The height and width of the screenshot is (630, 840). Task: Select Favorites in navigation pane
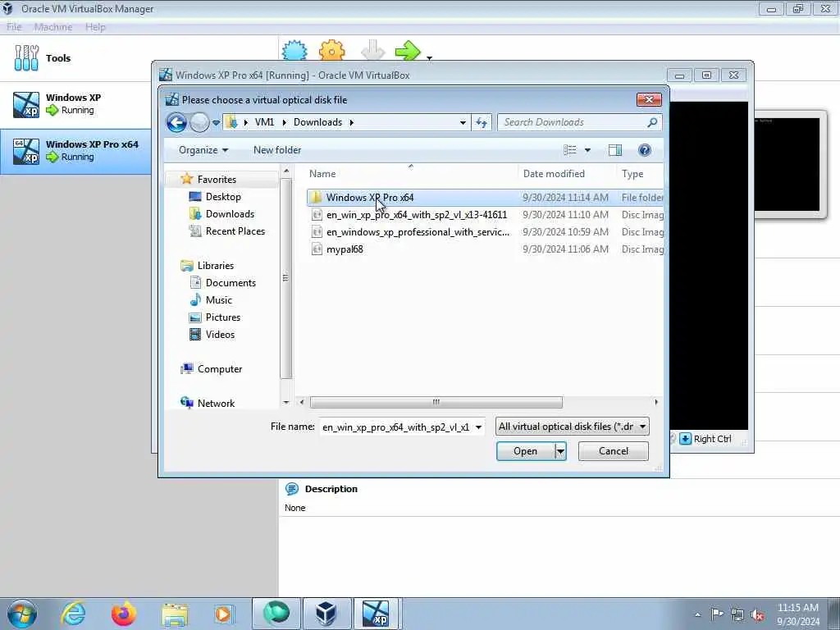tap(217, 180)
